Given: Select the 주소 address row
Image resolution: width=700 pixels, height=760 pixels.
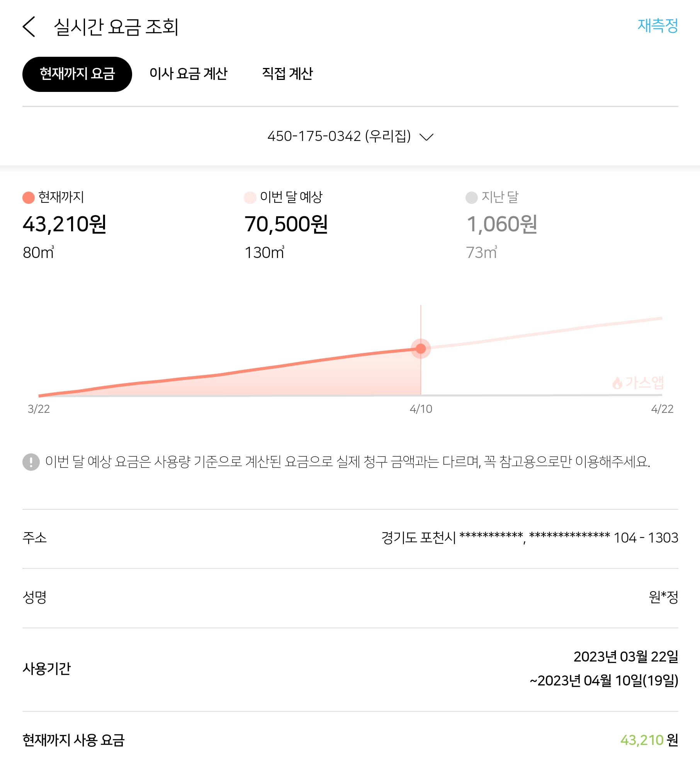Looking at the screenshot, I should pos(350,538).
